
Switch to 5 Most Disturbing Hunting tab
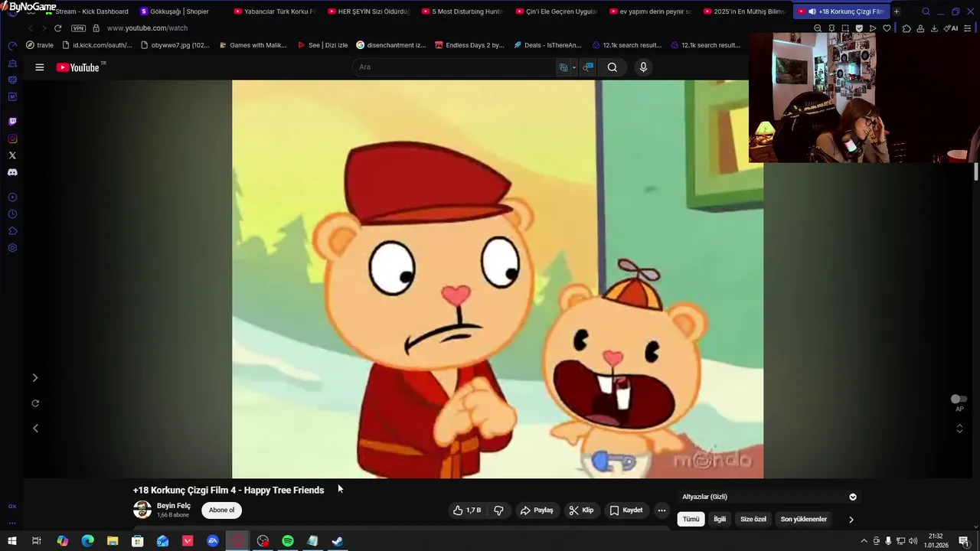coord(463,11)
